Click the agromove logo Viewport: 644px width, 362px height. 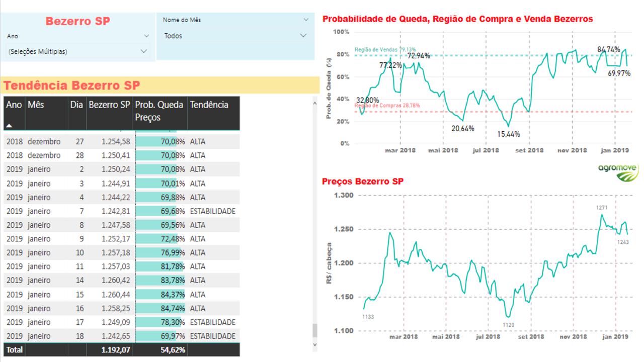[x=618, y=172]
